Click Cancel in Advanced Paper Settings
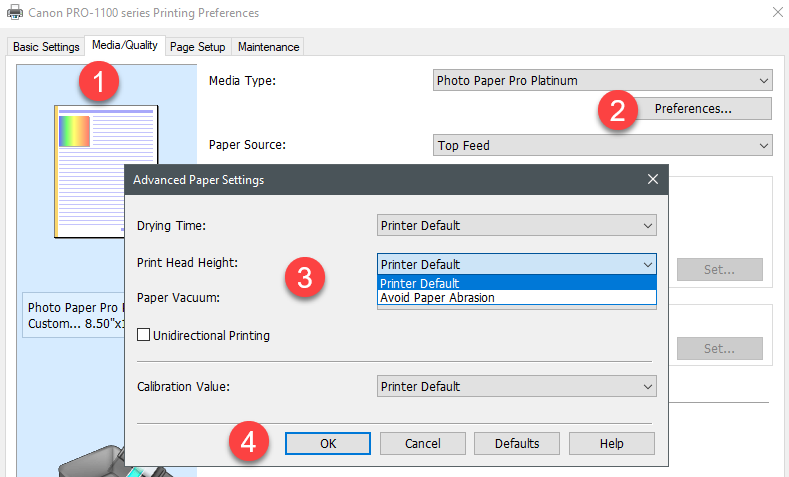Screen dimensions: 789x477 coord(423,443)
